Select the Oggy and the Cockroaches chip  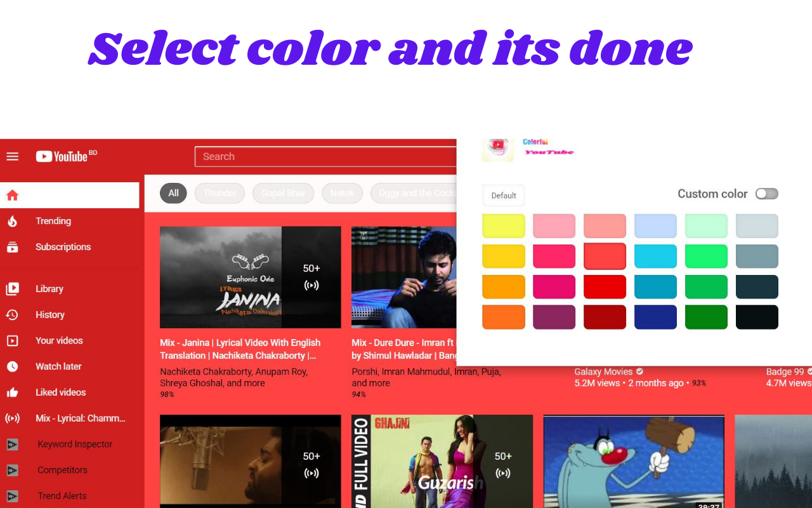(x=414, y=193)
